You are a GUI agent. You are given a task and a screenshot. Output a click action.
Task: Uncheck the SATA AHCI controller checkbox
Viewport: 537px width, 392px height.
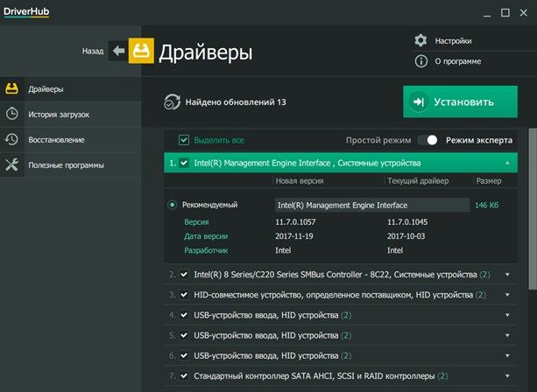(184, 376)
